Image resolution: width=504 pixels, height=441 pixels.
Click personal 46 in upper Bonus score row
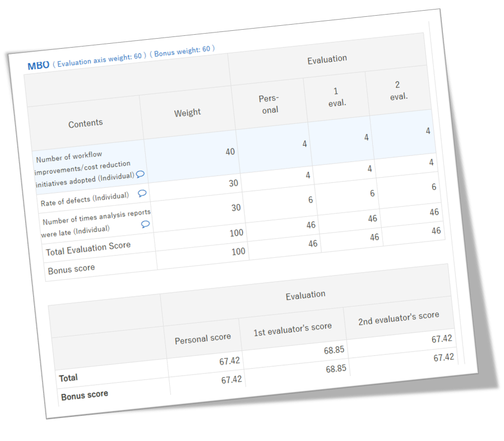click(x=313, y=243)
